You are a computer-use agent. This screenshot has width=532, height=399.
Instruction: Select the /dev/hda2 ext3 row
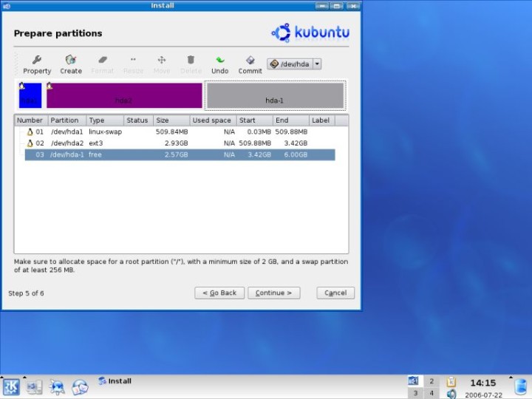pos(180,143)
